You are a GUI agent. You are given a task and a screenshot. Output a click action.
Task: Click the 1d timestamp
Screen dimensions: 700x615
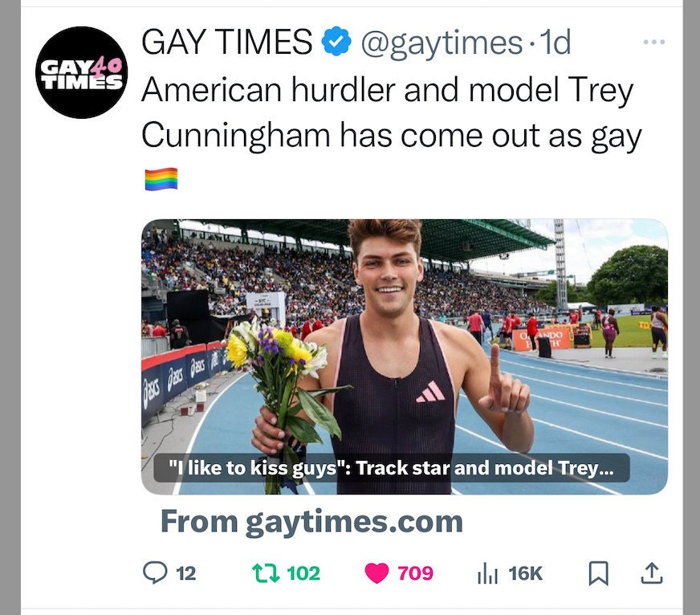(x=555, y=42)
